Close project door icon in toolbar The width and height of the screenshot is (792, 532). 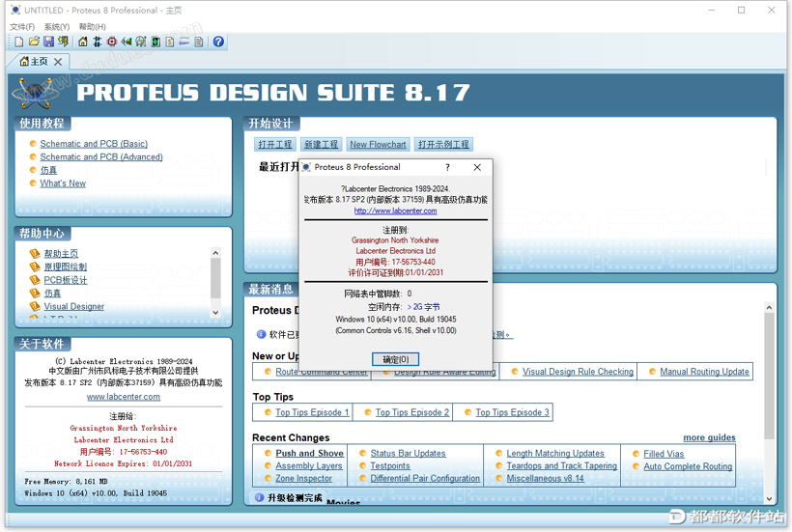[x=63, y=42]
